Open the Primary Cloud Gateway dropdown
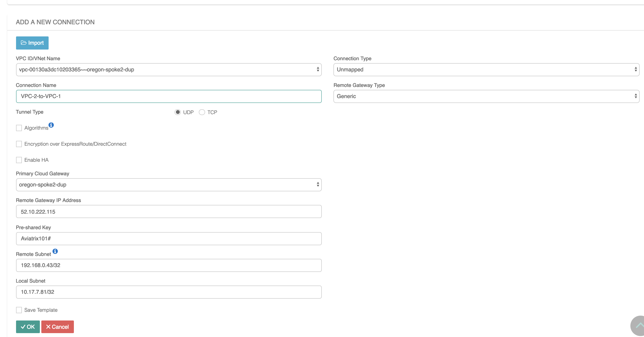The height and width of the screenshot is (337, 644). tap(169, 185)
